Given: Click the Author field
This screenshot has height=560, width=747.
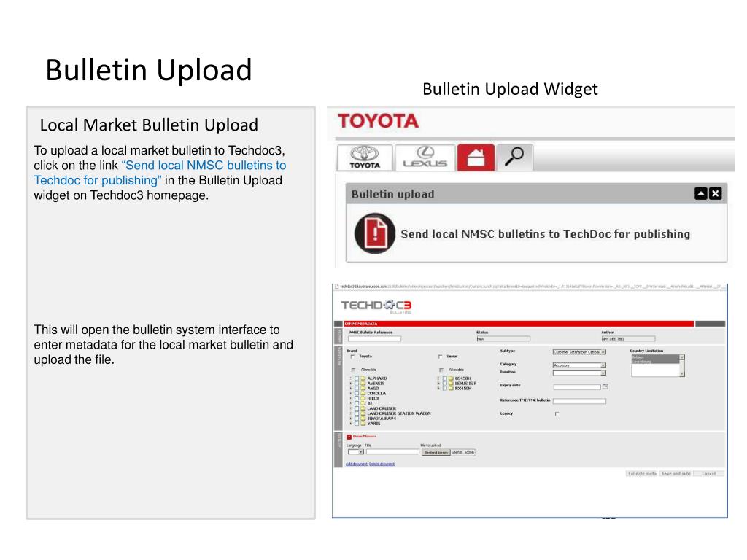Looking at the screenshot, I should coord(628,338).
